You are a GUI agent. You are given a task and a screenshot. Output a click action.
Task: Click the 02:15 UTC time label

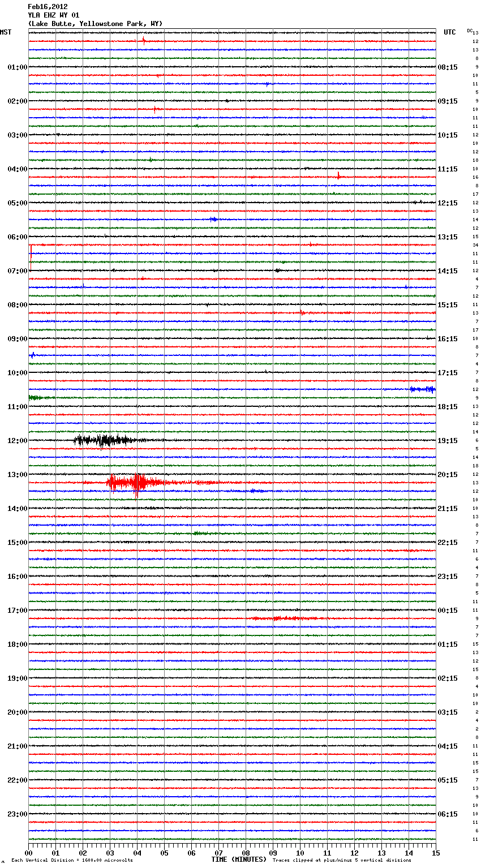(448, 678)
